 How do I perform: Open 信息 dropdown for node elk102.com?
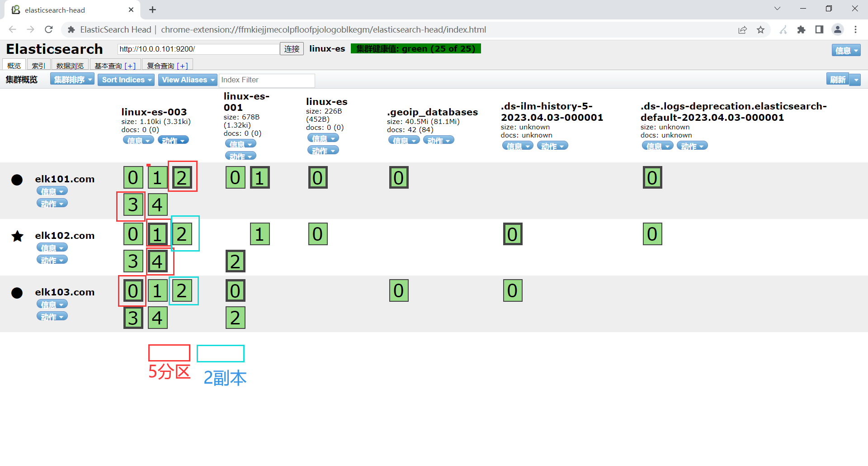pos(52,247)
